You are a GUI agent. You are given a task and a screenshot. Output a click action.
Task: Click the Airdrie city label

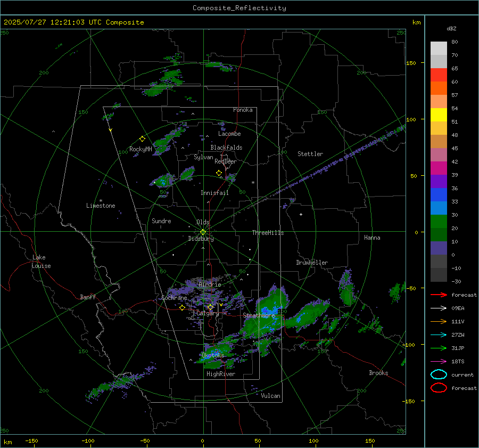[210, 284]
